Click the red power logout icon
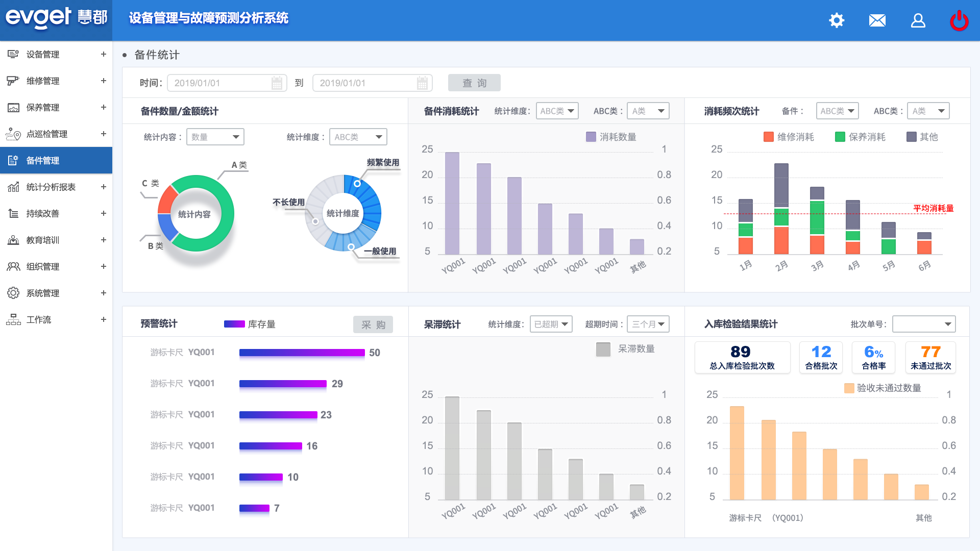 [959, 20]
